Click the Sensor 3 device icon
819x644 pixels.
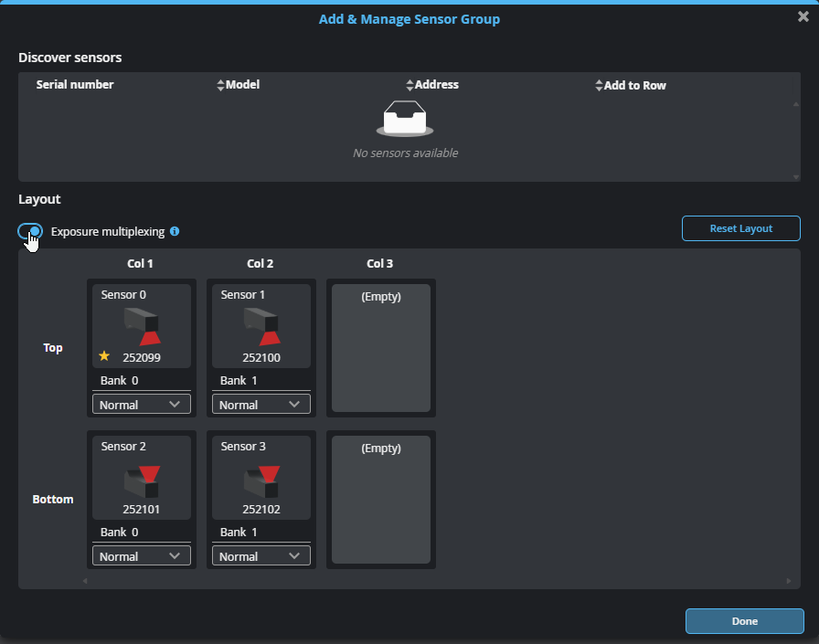[261, 479]
